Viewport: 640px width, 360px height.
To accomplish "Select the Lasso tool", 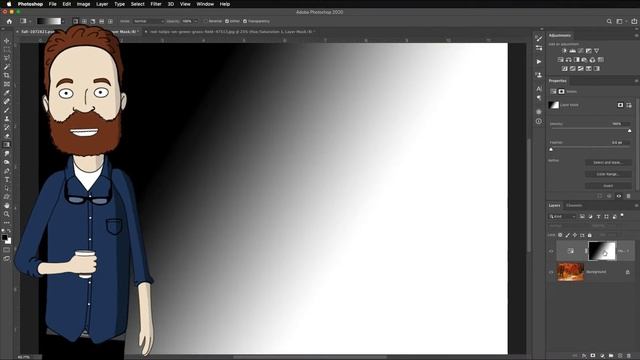I will click(x=7, y=58).
